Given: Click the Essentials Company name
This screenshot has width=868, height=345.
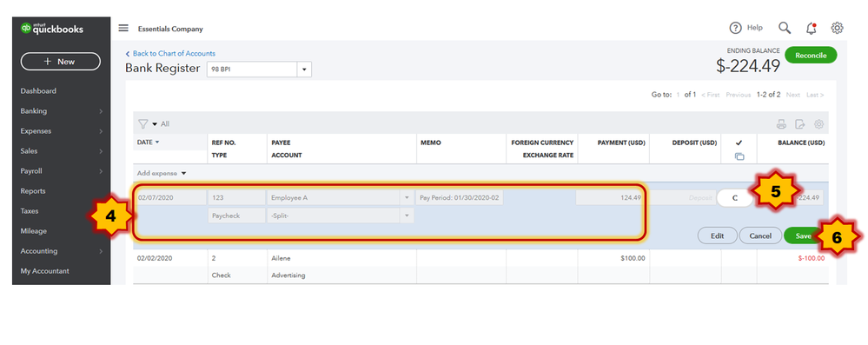Looking at the screenshot, I should 170,29.
